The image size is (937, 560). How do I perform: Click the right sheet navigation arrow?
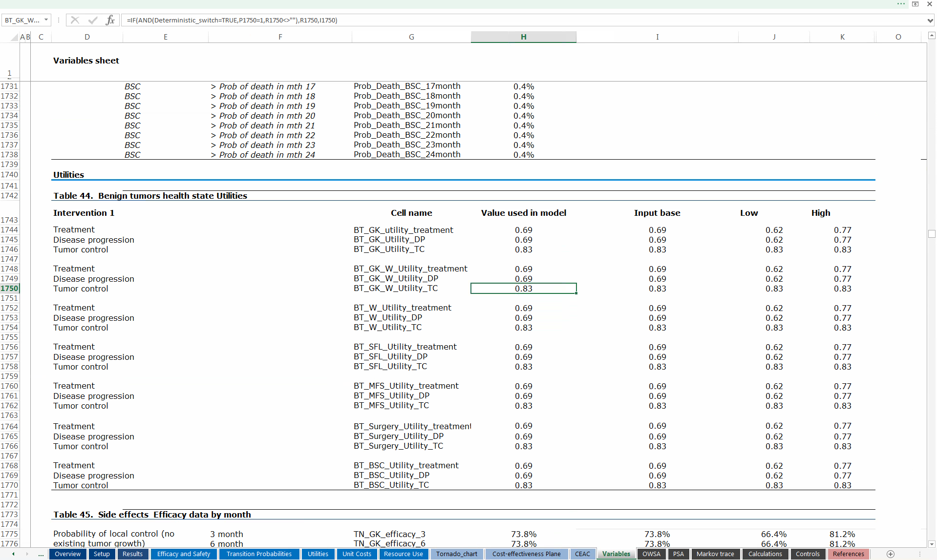pos(27,554)
